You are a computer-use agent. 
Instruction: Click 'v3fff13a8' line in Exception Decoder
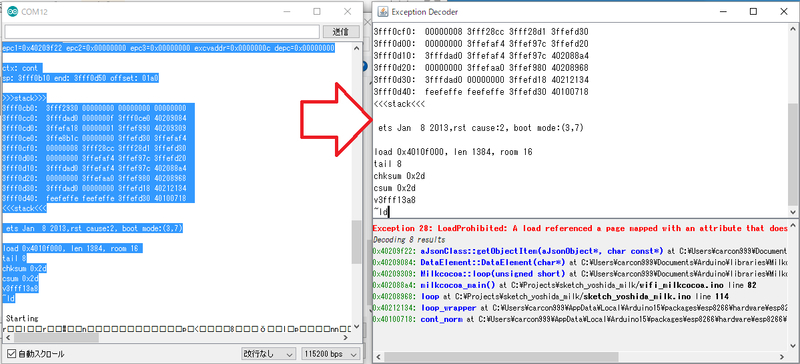coord(394,200)
